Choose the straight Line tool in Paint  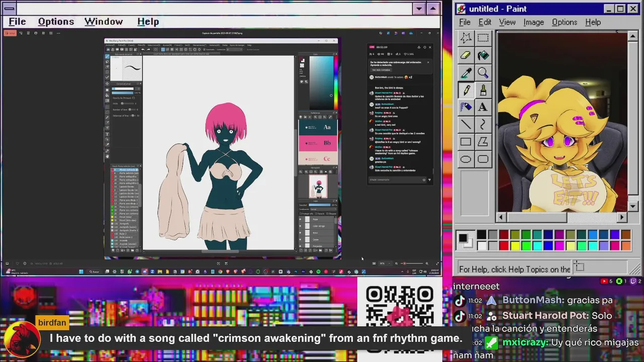[x=466, y=124]
